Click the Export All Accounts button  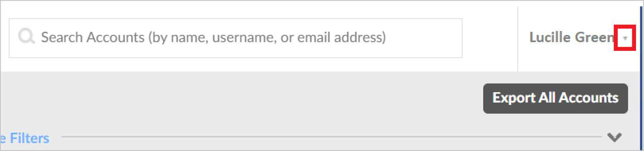(x=555, y=98)
